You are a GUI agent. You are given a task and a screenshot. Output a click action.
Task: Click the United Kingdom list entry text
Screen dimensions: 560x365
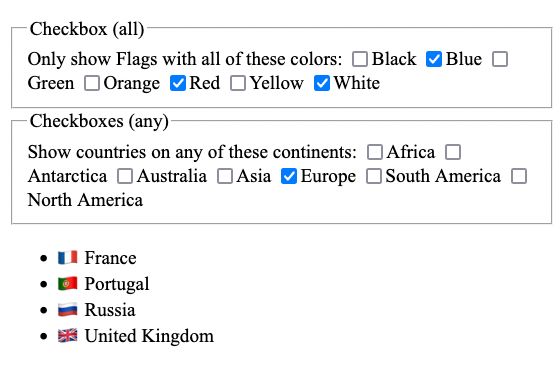149,336
